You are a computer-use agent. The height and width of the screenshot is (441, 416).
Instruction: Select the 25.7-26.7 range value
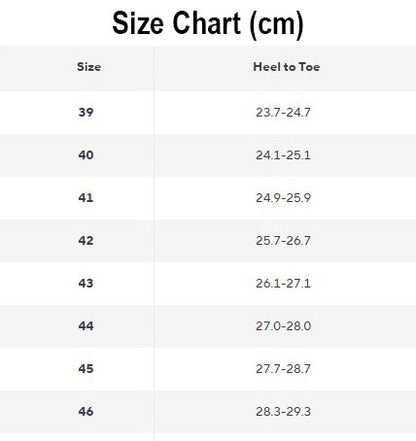point(283,240)
